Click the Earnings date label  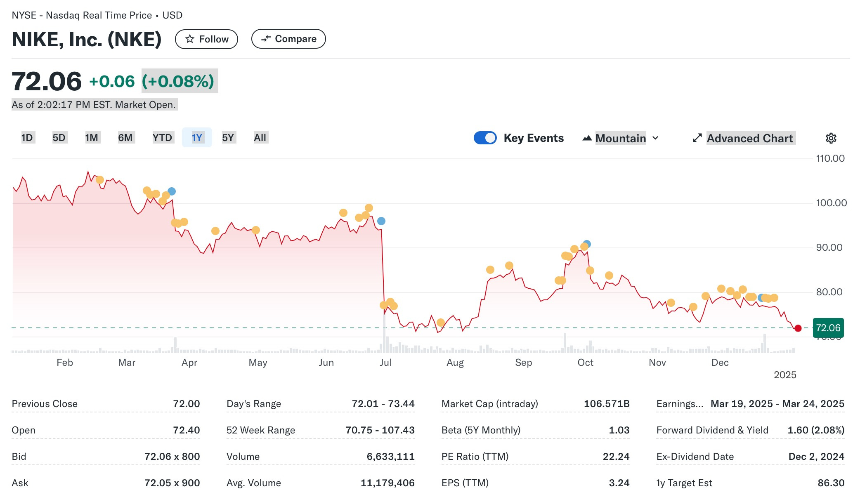coord(680,404)
